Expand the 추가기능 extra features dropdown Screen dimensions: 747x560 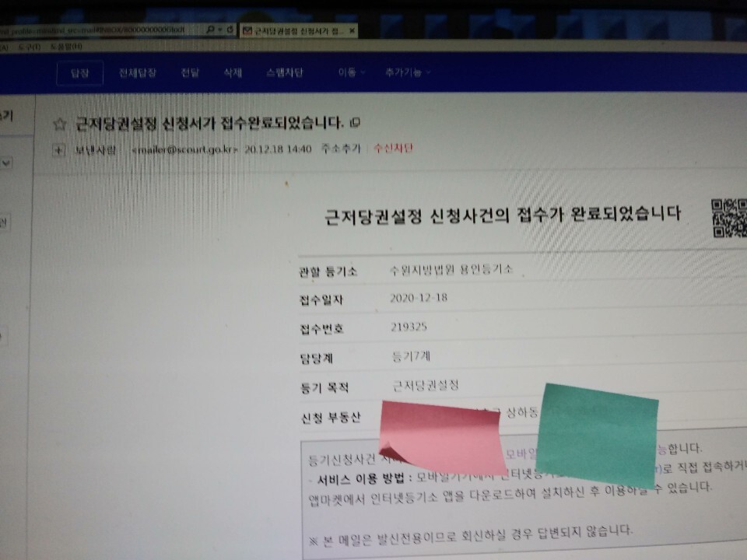coord(407,72)
